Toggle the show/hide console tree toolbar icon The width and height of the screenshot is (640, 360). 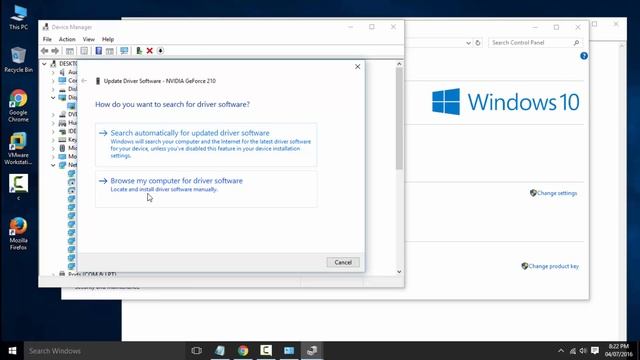pyautogui.click(x=70, y=51)
